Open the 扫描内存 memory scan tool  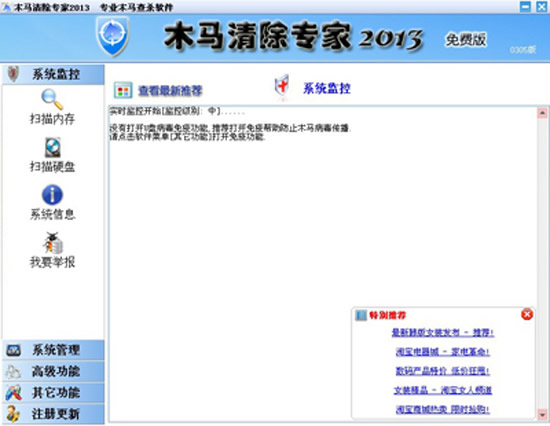(52, 107)
